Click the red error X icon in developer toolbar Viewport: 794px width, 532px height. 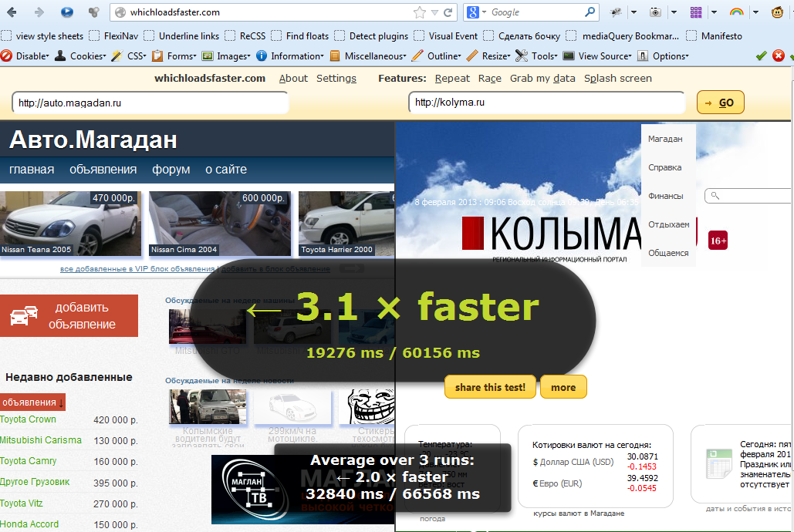click(x=779, y=56)
